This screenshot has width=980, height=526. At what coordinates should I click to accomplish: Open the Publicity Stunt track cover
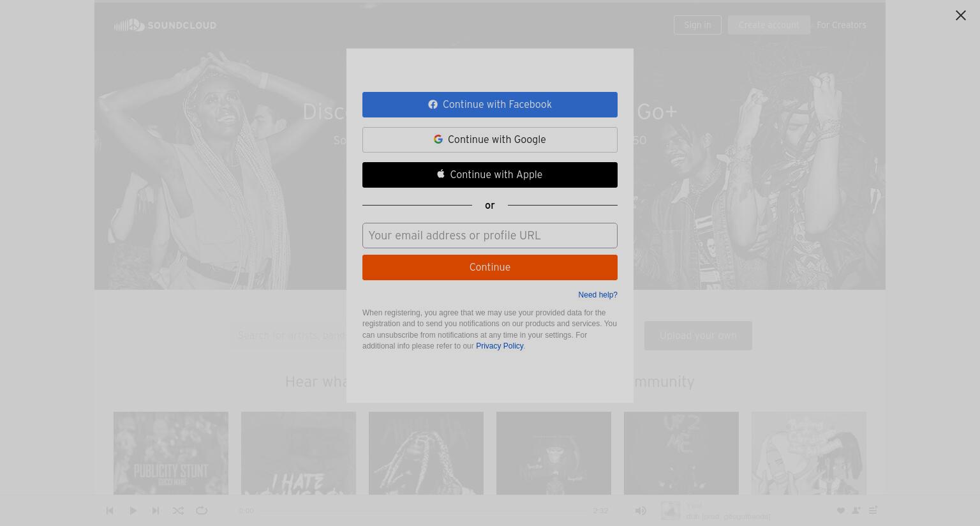[x=171, y=453]
